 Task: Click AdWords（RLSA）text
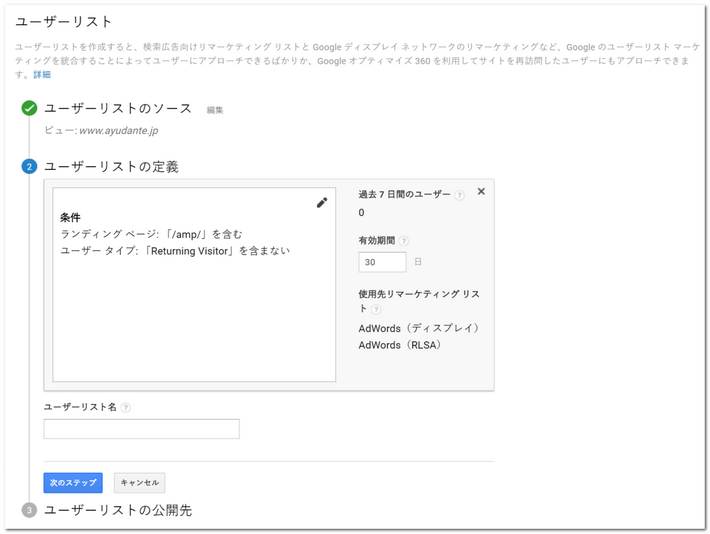click(x=400, y=345)
